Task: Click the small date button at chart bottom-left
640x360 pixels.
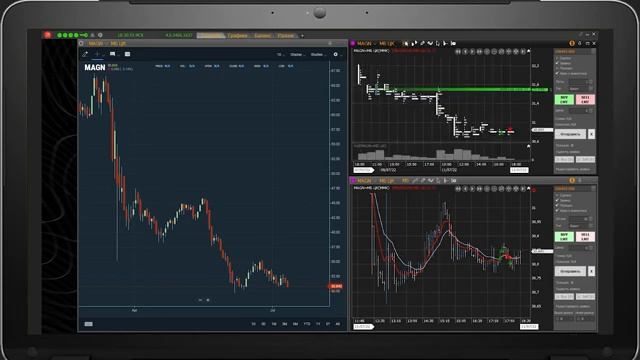Action: point(89,324)
